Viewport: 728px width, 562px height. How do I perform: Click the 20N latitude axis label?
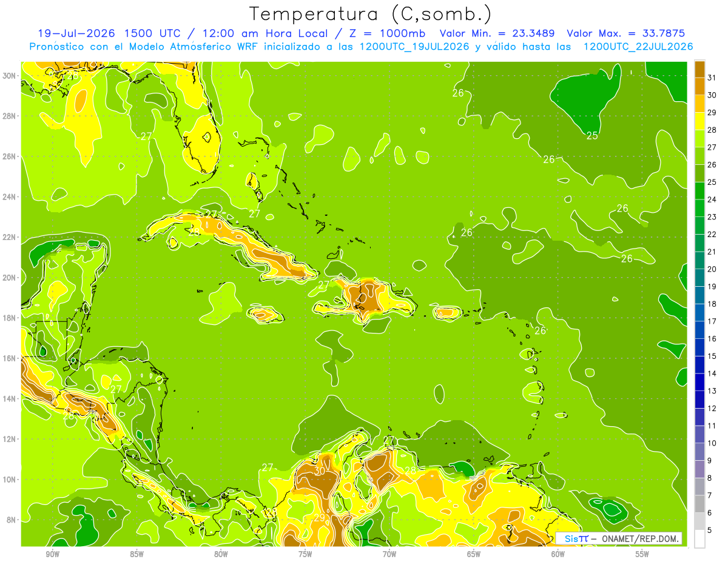pyautogui.click(x=9, y=278)
